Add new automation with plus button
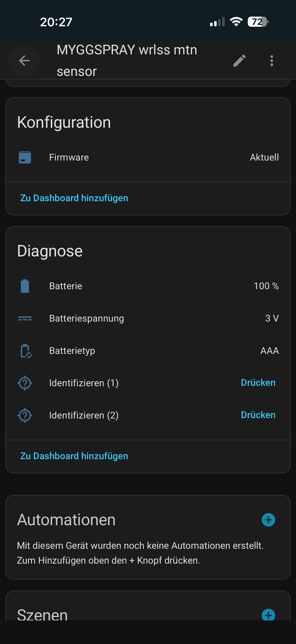This screenshot has height=644, width=296. click(x=268, y=520)
